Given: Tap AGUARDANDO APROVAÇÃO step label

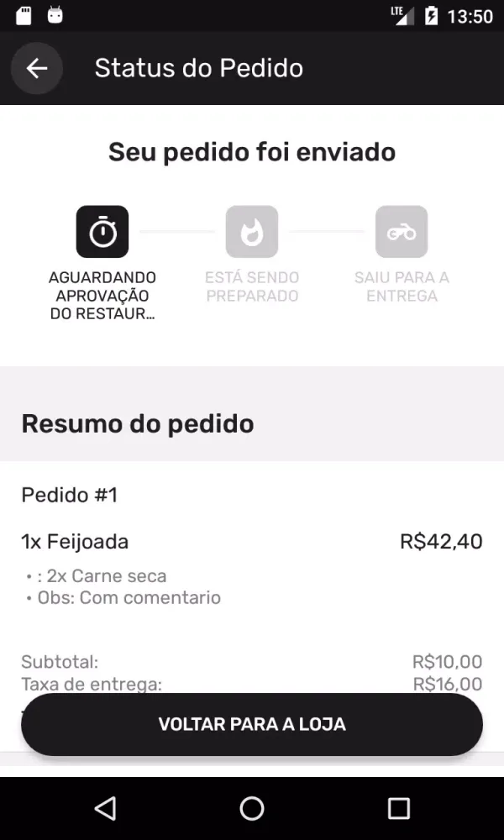Looking at the screenshot, I should point(102,296).
